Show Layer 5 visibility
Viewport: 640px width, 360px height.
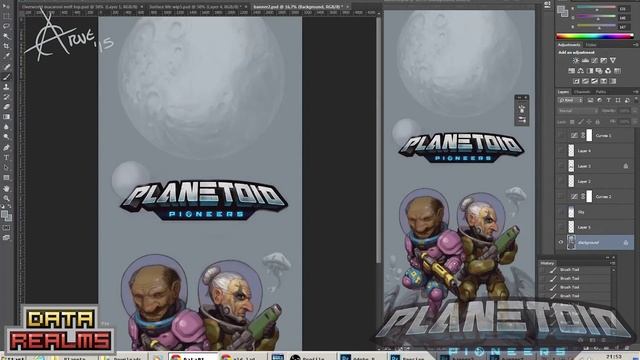pyautogui.click(x=561, y=227)
